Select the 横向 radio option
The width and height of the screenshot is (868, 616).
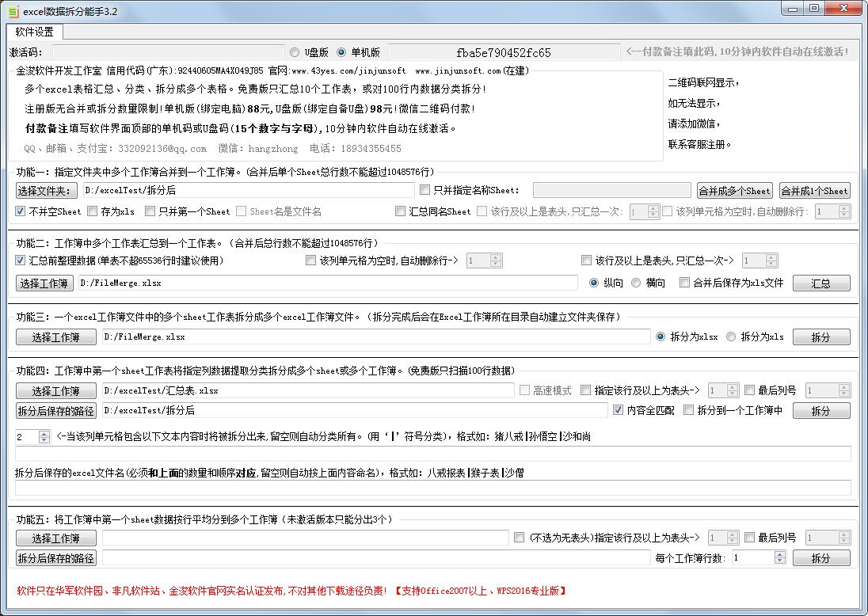(636, 283)
